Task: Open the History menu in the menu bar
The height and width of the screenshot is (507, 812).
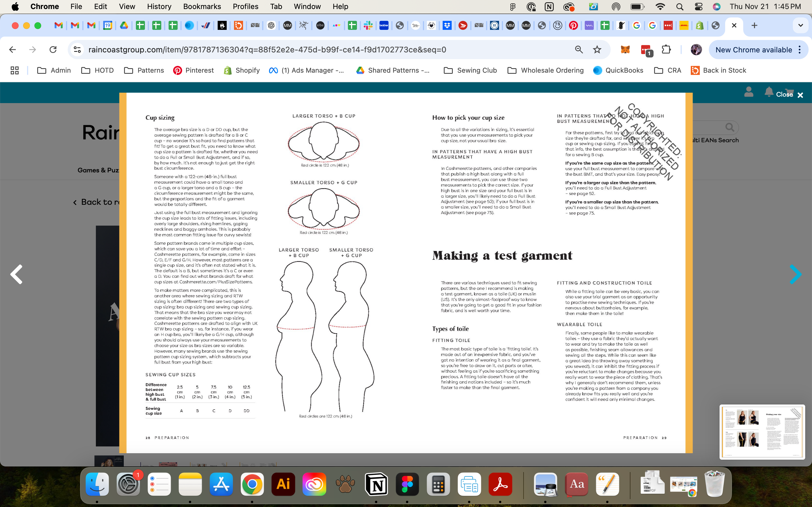Action: point(159,6)
